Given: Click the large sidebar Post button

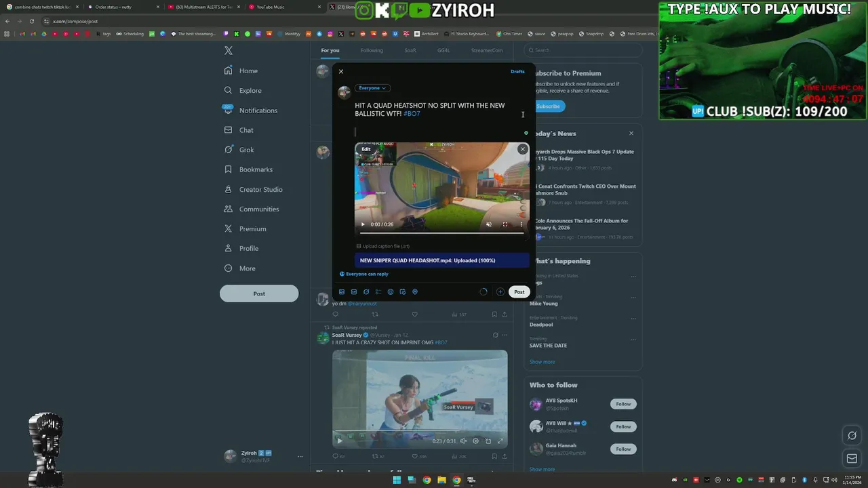Looking at the screenshot, I should click(x=259, y=293).
